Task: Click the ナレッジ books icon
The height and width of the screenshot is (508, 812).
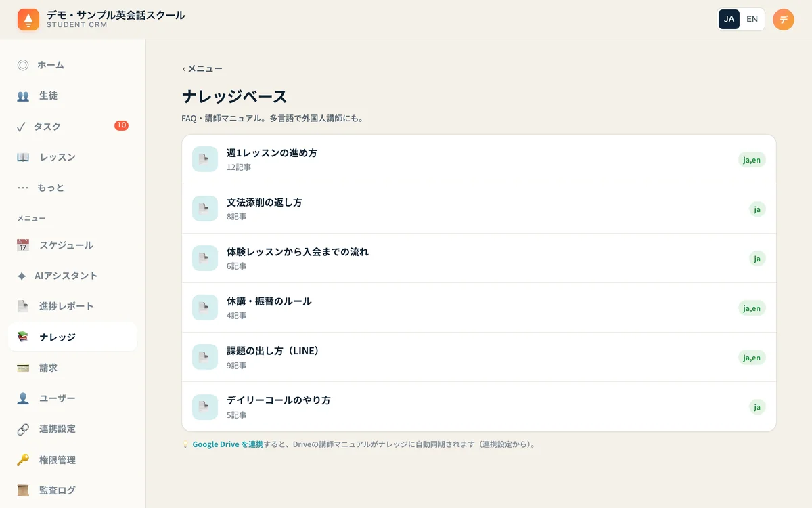Action: pyautogui.click(x=23, y=337)
